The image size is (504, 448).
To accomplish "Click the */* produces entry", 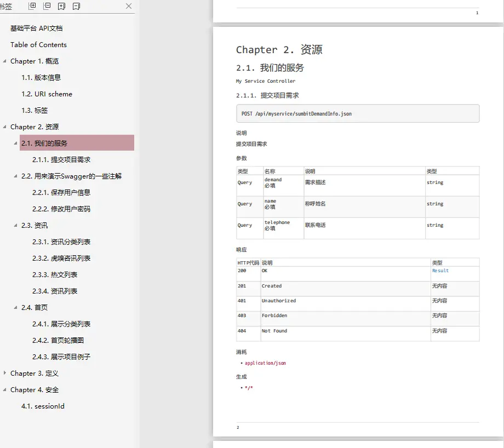I will click(x=249, y=388).
